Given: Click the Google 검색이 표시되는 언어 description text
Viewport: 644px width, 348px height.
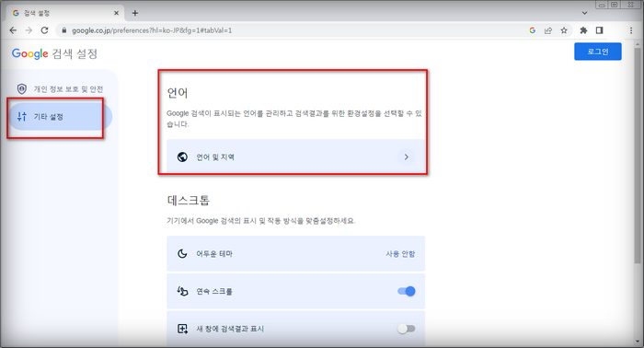Looking at the screenshot, I should tap(294, 119).
